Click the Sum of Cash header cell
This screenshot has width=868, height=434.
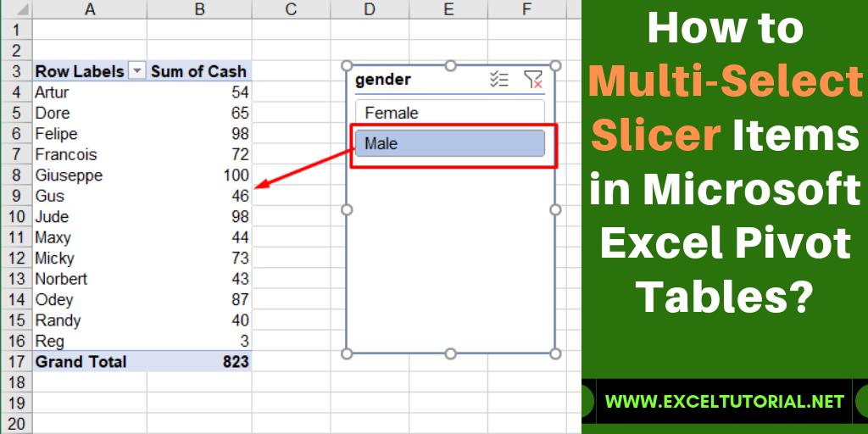(x=199, y=71)
